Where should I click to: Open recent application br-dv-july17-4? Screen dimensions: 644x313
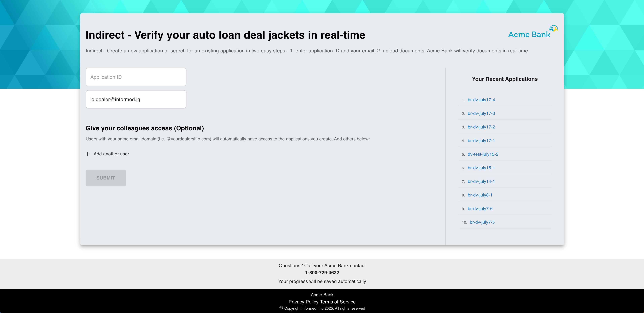tap(481, 100)
